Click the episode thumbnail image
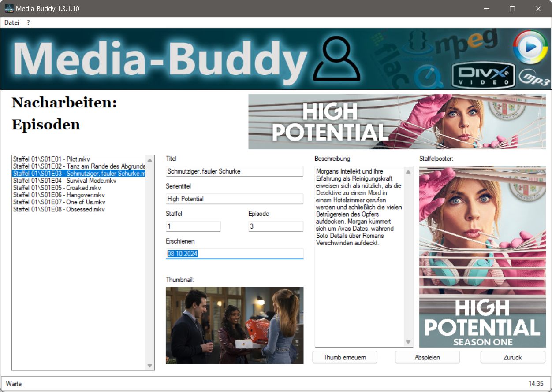 [235, 325]
